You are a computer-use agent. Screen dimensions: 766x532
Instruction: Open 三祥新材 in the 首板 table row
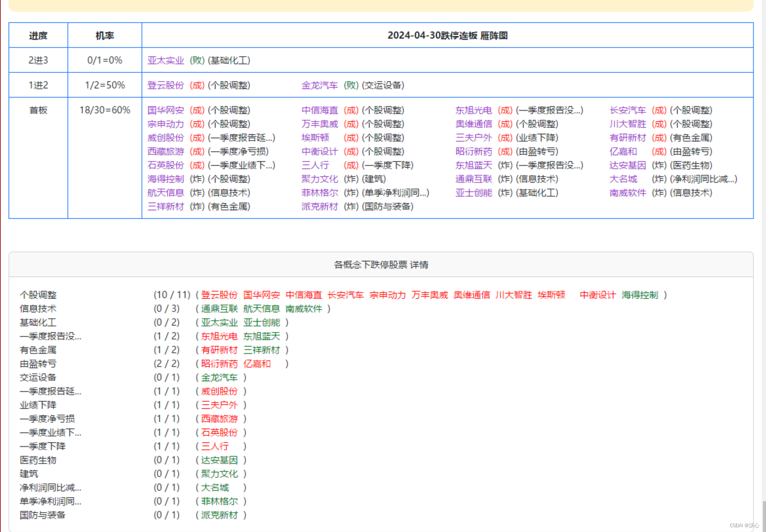pos(166,207)
